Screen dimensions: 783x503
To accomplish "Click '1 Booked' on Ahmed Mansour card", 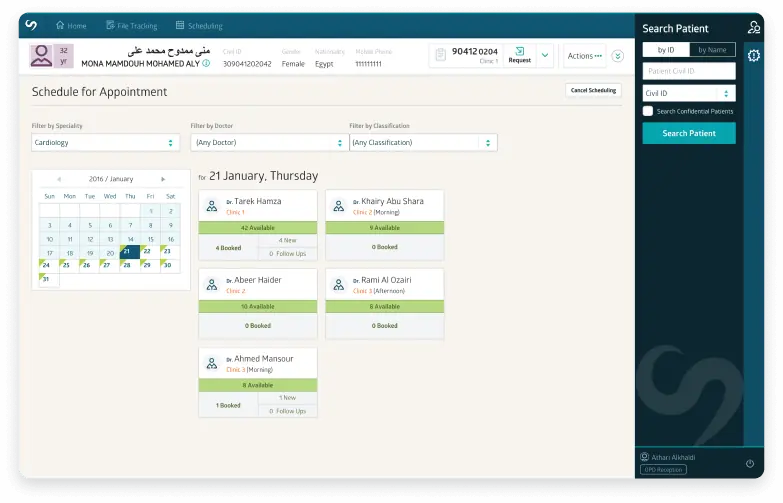I will pos(228,406).
